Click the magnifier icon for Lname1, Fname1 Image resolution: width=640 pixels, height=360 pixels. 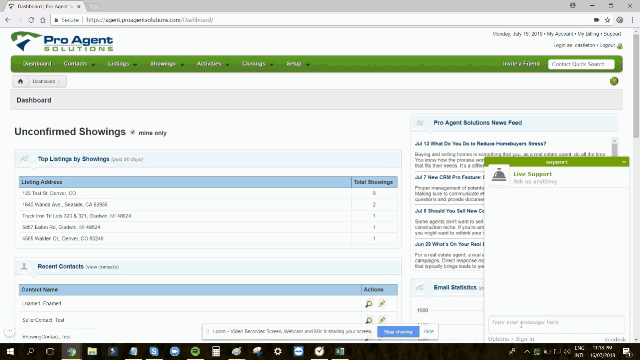pos(369,304)
